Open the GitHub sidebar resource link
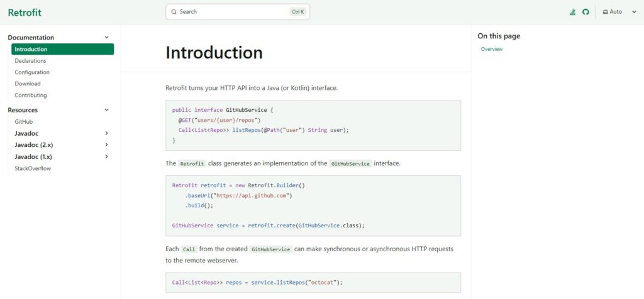The height and width of the screenshot is (299, 644). click(23, 122)
